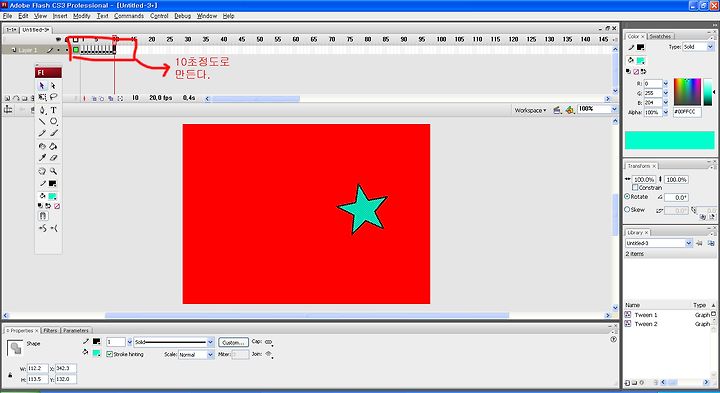Choose the Skew radio button
Viewport: 720px width, 393px height.
[627, 209]
